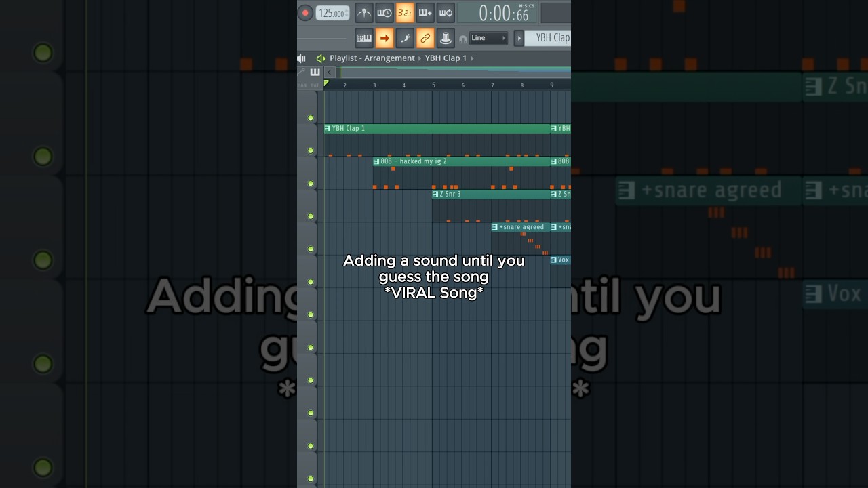This screenshot has width=868, height=488.
Task: Mute the track holding Z Snr 3
Action: (x=311, y=216)
